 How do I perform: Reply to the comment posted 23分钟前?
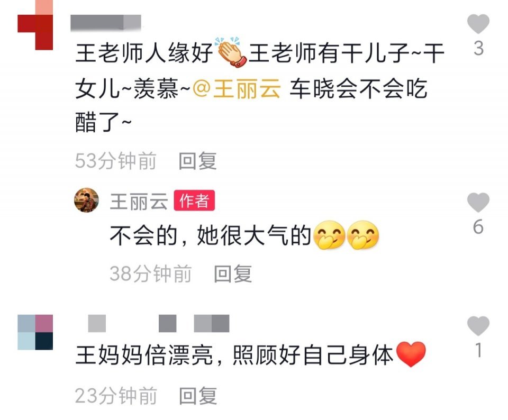tap(198, 395)
